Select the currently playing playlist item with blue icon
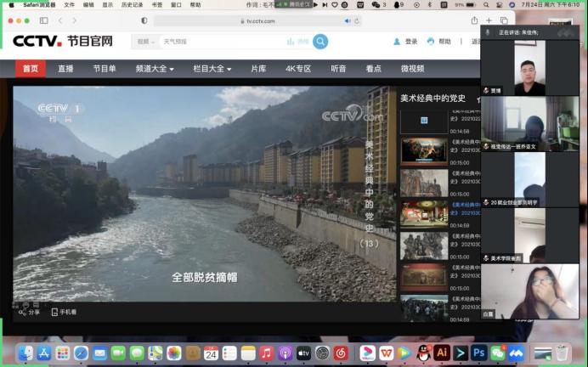The width and height of the screenshot is (588, 367). [x=424, y=121]
